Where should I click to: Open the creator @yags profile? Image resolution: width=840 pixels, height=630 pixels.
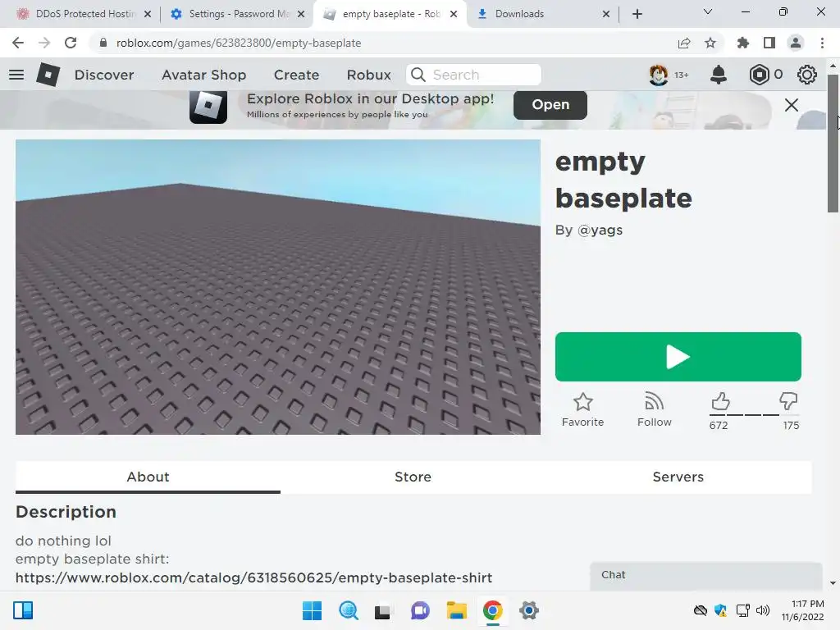[x=600, y=230]
